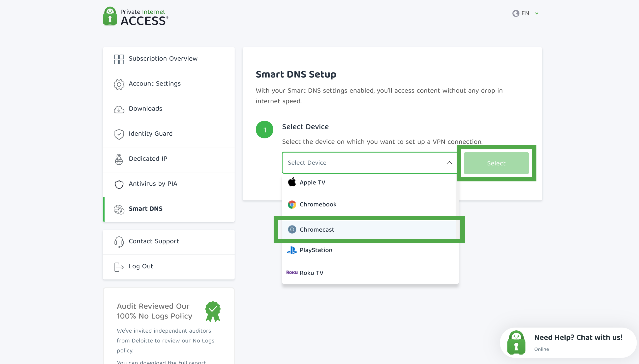This screenshot has height=364, width=639.
Task: Click the Subscription Overview grid icon
Action: 119,60
